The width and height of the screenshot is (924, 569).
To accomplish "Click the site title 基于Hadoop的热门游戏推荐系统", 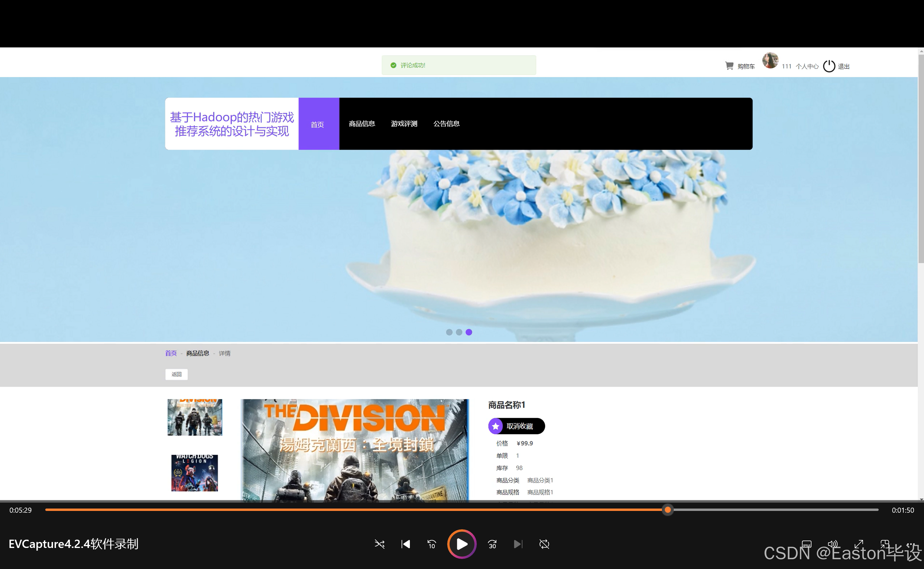I will (x=232, y=124).
